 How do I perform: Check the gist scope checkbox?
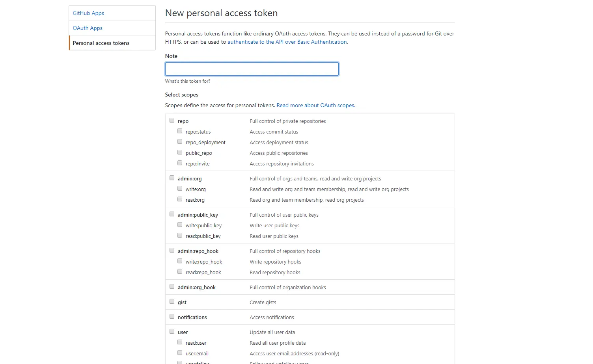(172, 302)
